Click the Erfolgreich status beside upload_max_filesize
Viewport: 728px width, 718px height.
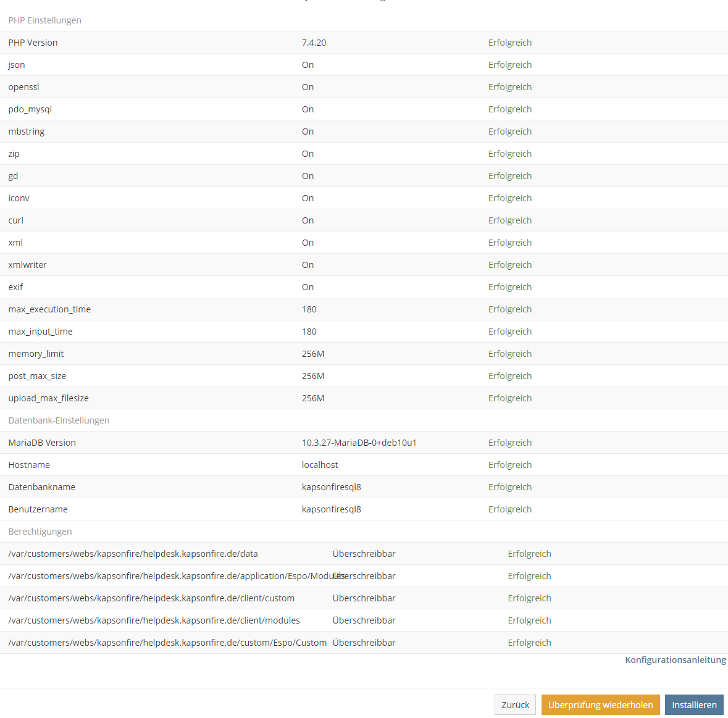coord(510,398)
